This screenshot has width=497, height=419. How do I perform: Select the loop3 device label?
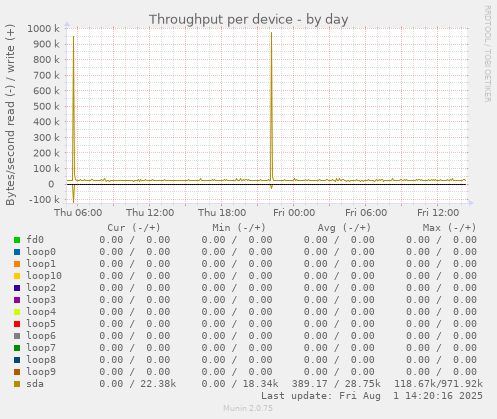(x=41, y=300)
